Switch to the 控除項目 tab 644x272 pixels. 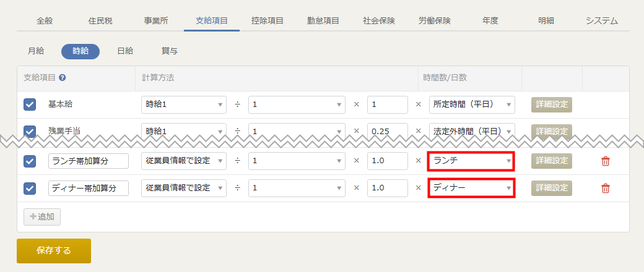[x=268, y=21]
